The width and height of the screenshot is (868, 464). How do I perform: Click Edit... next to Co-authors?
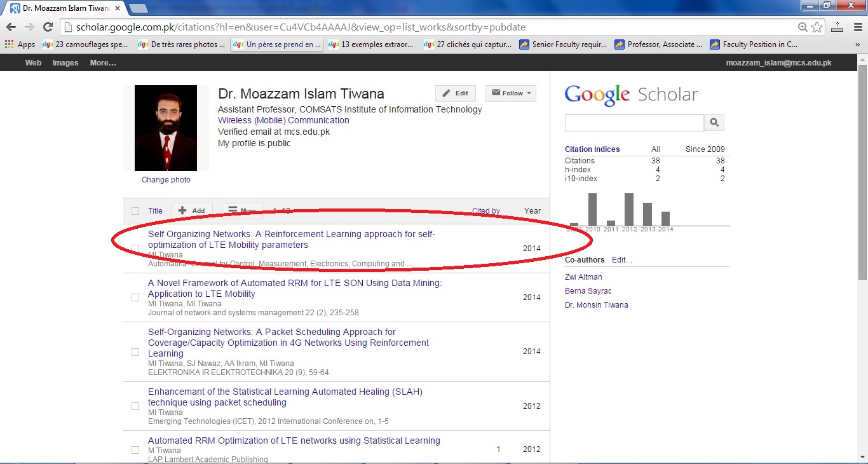coord(622,260)
